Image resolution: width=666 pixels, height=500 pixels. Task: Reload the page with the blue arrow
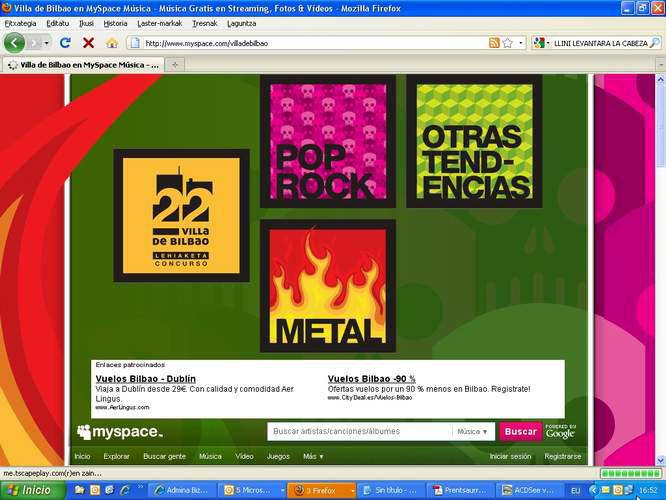(65, 43)
